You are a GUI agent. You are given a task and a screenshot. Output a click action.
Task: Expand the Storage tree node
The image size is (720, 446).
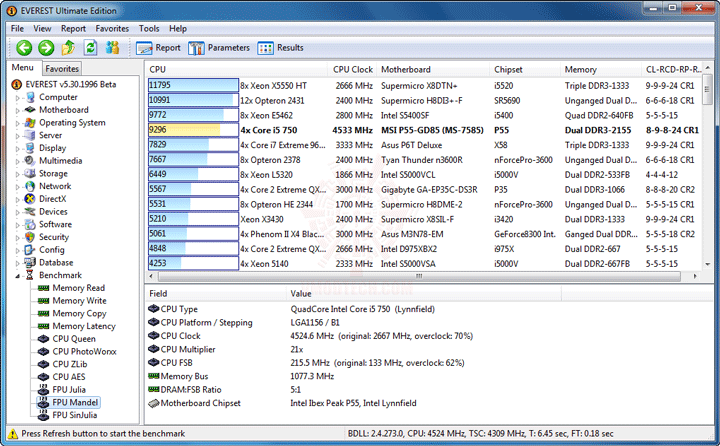coord(17,175)
